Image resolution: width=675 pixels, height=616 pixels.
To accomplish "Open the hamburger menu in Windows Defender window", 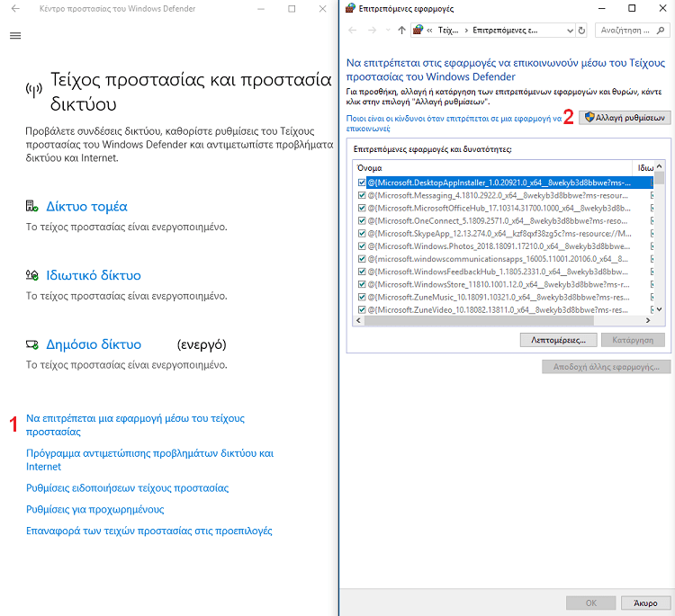I will [15, 36].
